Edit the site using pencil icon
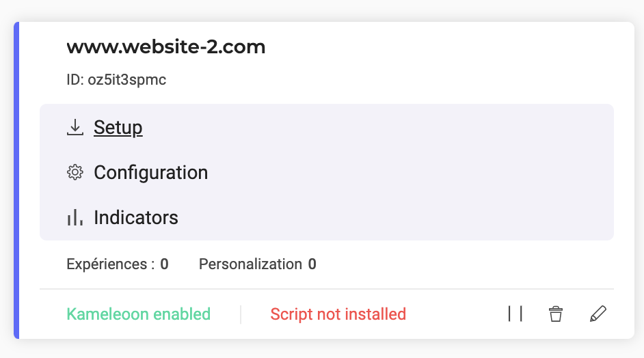This screenshot has width=644, height=358. (x=598, y=314)
